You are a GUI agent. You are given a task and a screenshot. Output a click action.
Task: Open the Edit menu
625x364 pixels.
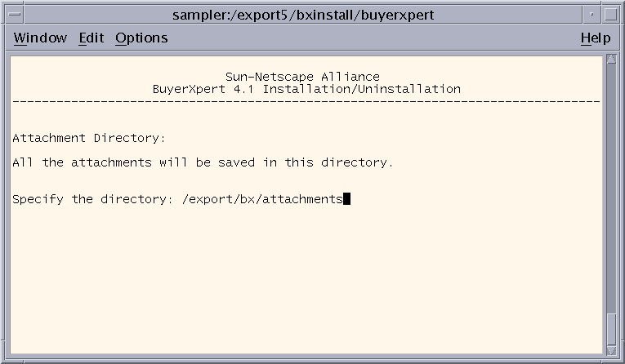(x=92, y=38)
